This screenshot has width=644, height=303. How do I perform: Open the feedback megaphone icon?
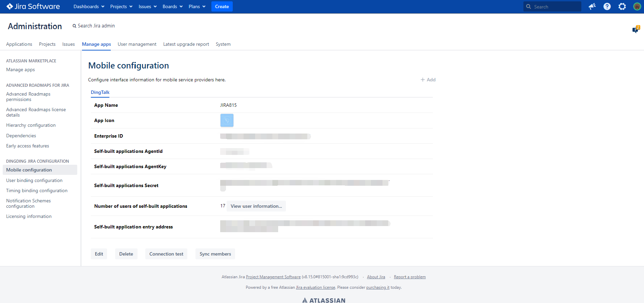[592, 6]
